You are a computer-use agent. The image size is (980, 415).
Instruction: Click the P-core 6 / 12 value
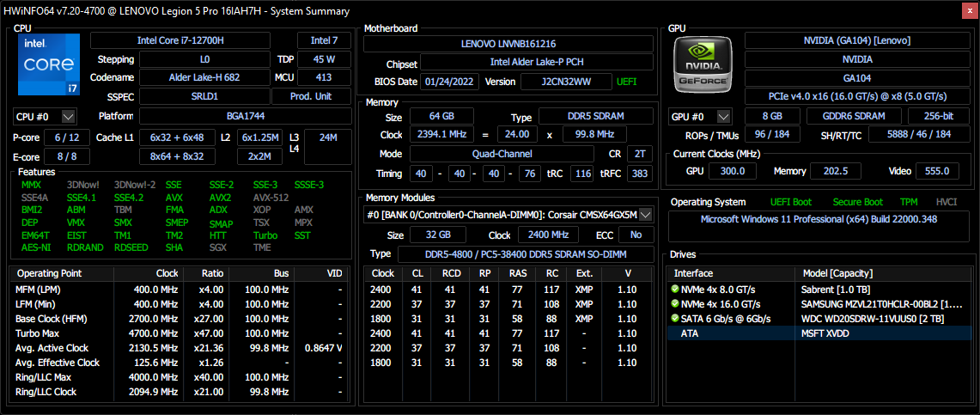[67, 137]
